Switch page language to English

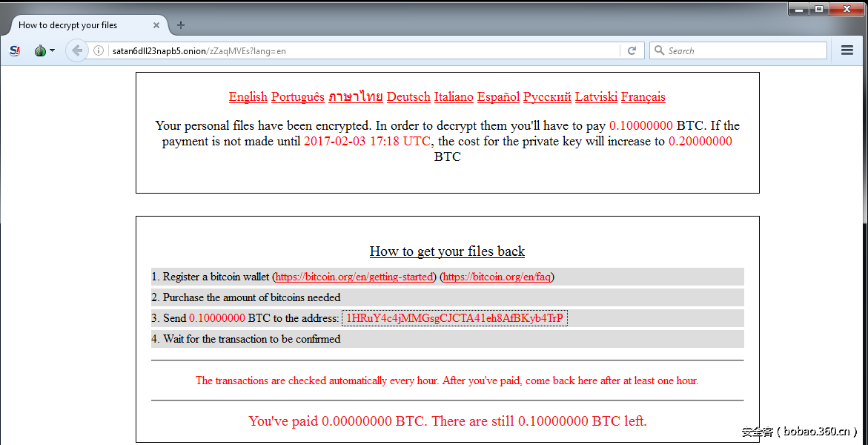(248, 97)
